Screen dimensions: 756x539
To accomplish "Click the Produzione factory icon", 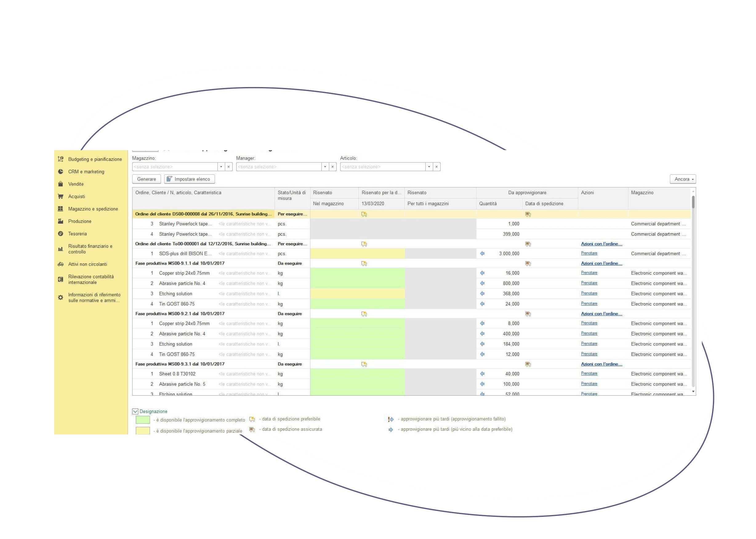I will pos(60,222).
